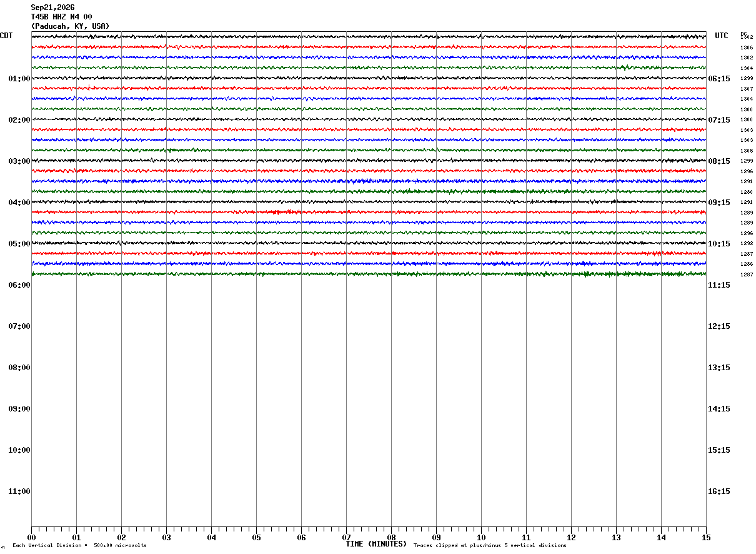Select the T45B HHZ N4 00 station title

click(x=62, y=17)
